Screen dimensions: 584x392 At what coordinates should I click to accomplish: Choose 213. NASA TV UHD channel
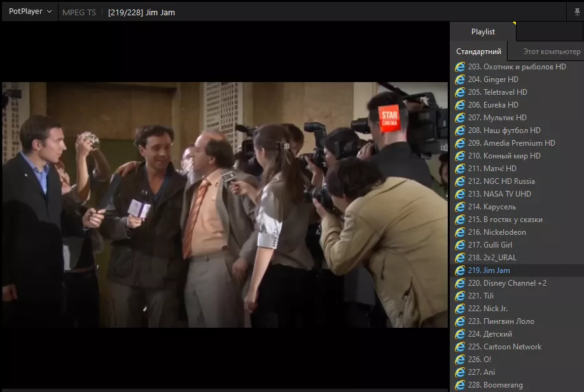(x=517, y=193)
